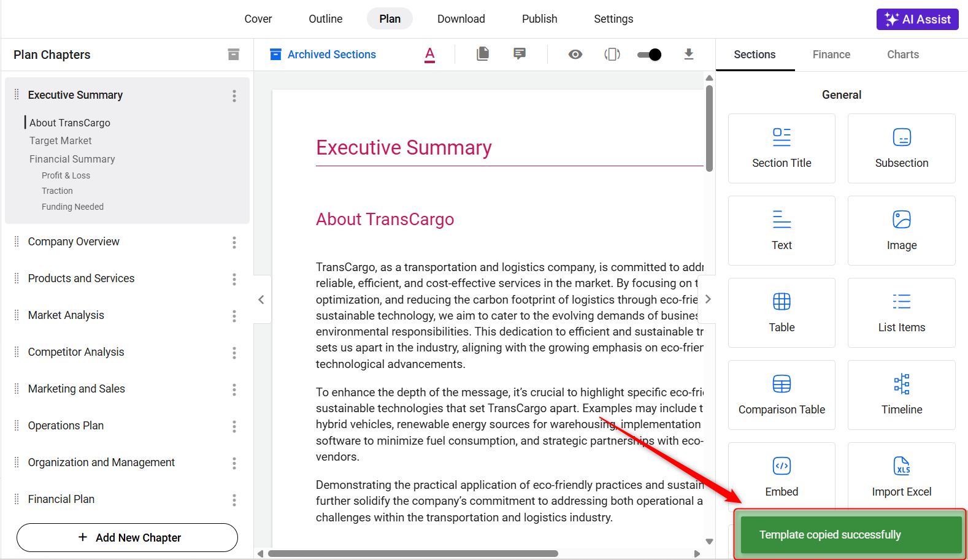This screenshot has height=560, width=968.
Task: Open Organization and Management options menu
Action: click(x=234, y=463)
